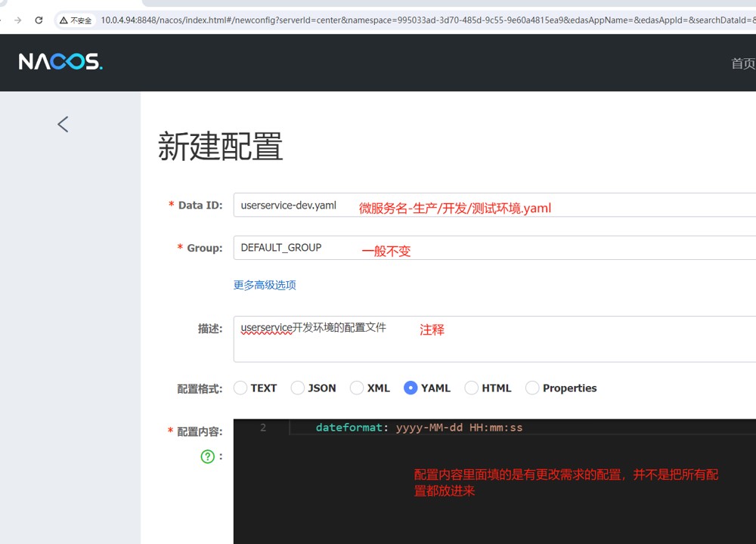Select the JSON format radio button
Image resolution: width=756 pixels, height=544 pixels.
[x=297, y=388]
